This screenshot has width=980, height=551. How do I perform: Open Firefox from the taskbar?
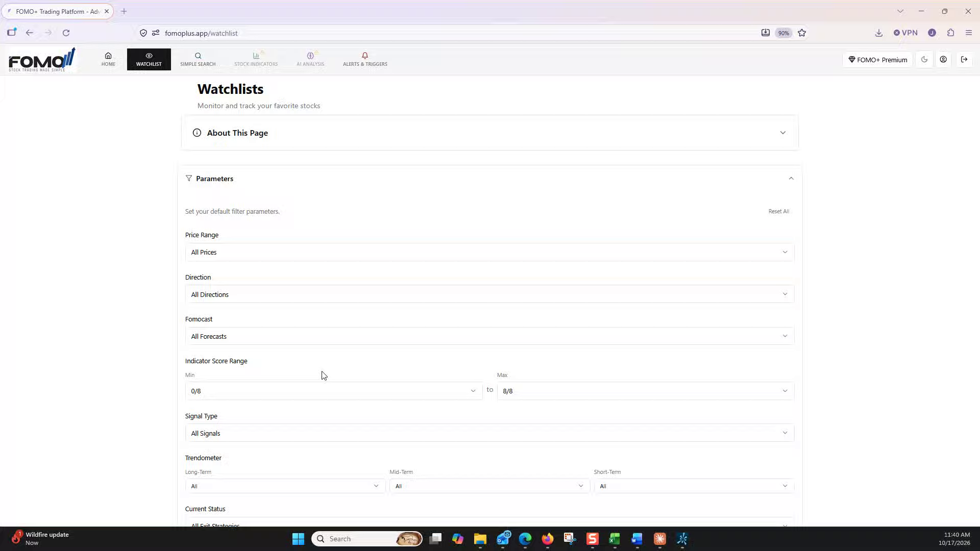[x=547, y=539]
